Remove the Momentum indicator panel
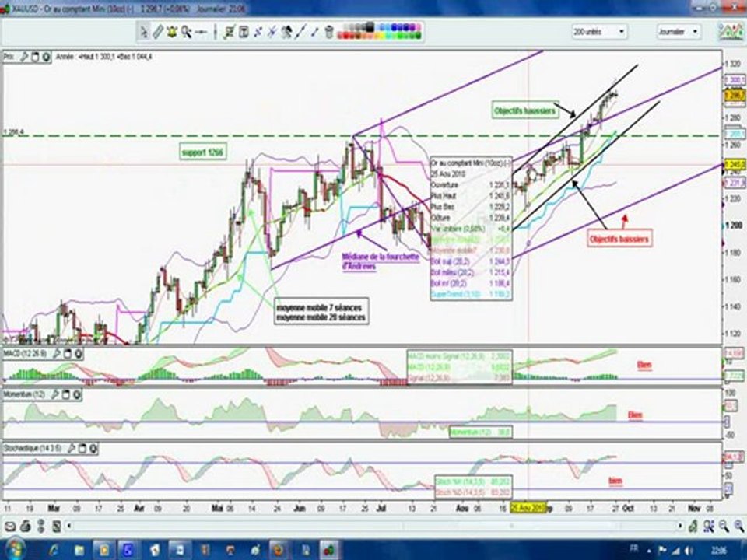The image size is (747, 560). 77,395
